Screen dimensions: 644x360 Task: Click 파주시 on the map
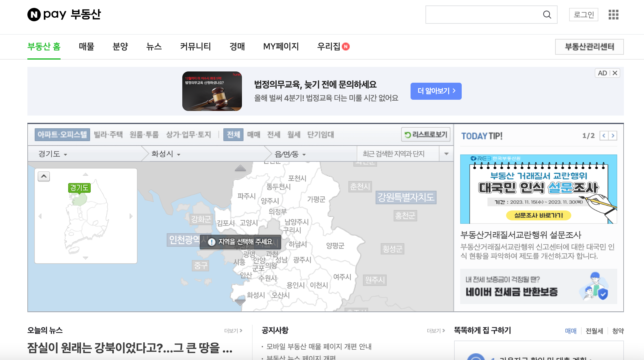247,196
